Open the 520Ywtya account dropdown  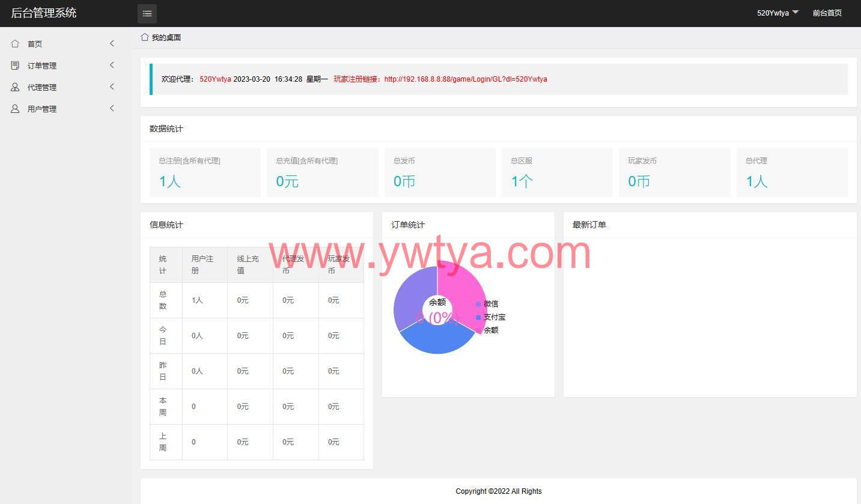[777, 13]
